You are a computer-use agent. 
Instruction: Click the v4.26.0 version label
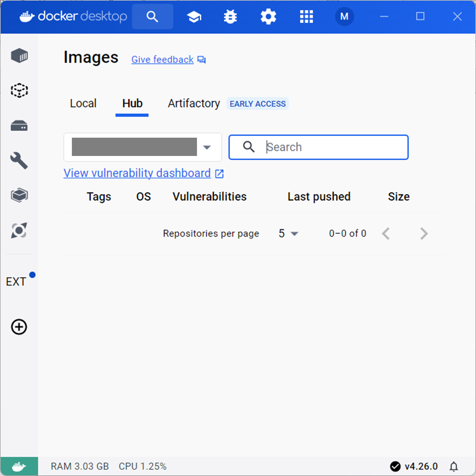click(x=421, y=466)
